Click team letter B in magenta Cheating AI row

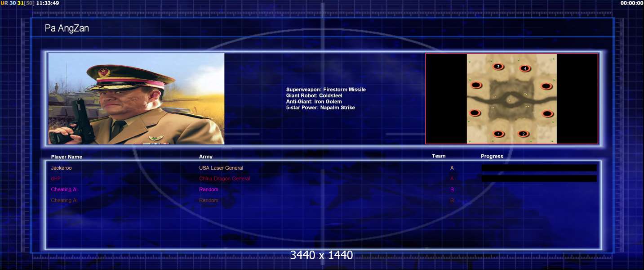pos(452,189)
